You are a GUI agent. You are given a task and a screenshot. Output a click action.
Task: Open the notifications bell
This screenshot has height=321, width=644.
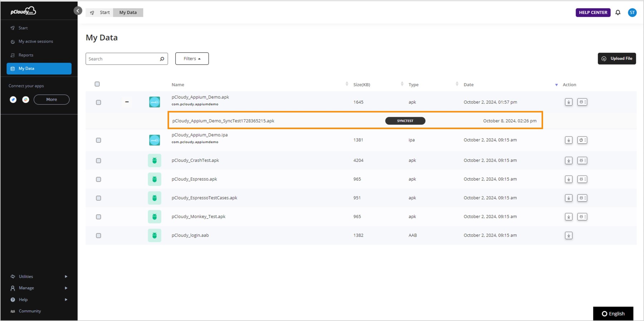618,13
